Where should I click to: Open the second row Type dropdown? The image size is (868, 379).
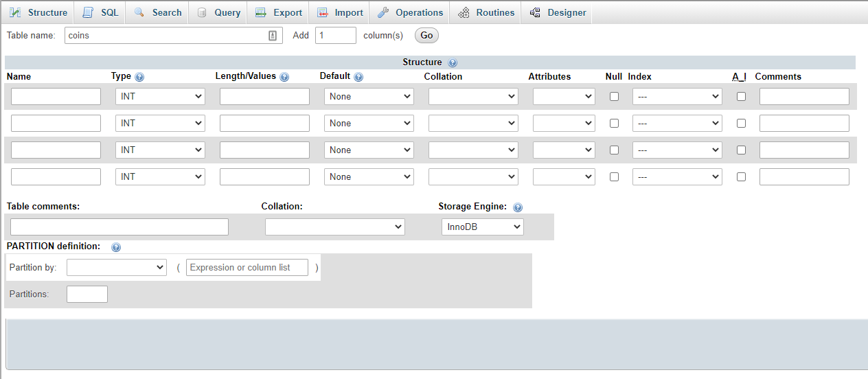pyautogui.click(x=160, y=124)
